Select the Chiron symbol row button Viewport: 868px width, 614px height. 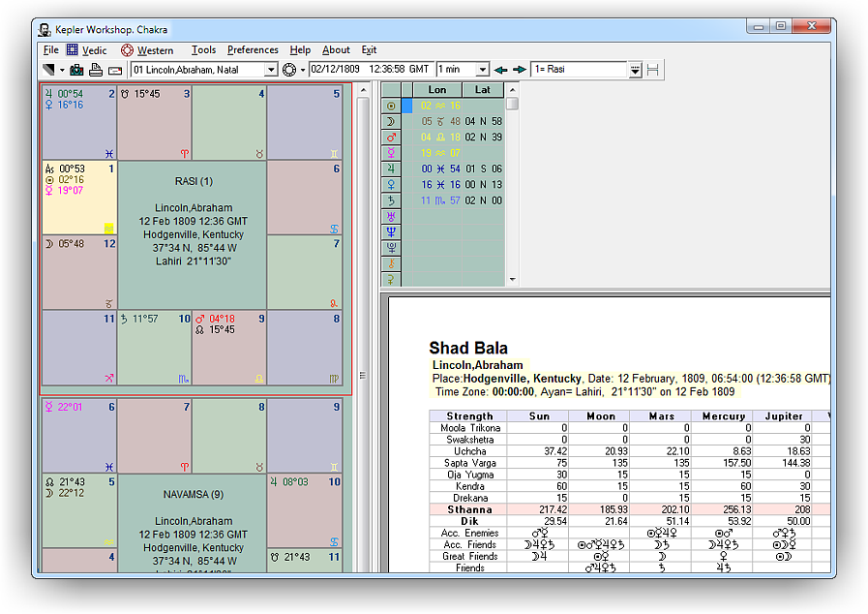point(391,263)
